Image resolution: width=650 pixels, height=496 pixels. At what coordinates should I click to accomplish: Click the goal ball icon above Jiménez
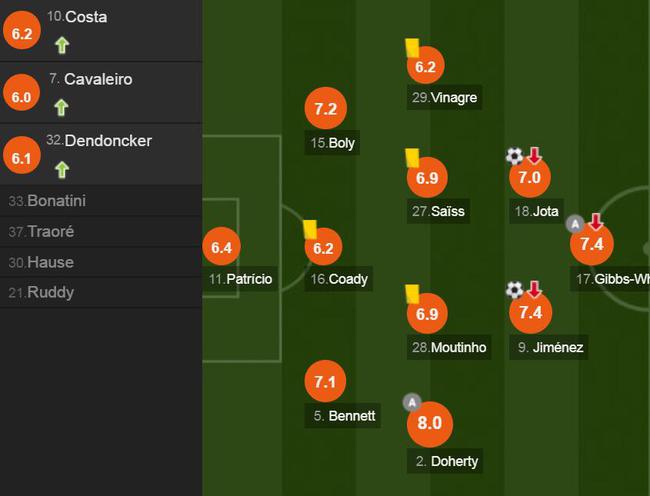coord(514,290)
